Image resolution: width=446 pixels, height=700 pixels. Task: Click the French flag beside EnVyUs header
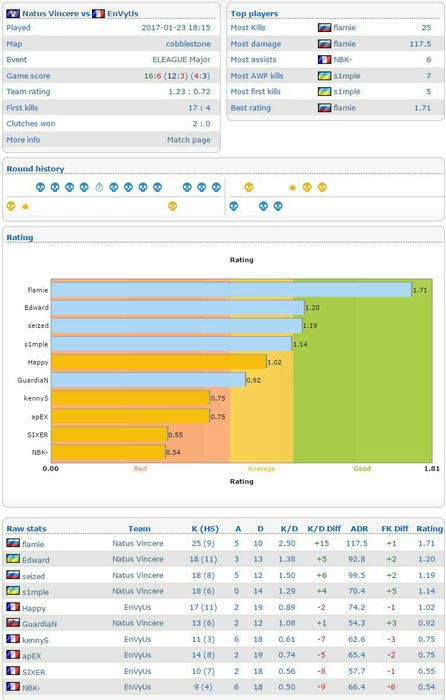click(98, 14)
